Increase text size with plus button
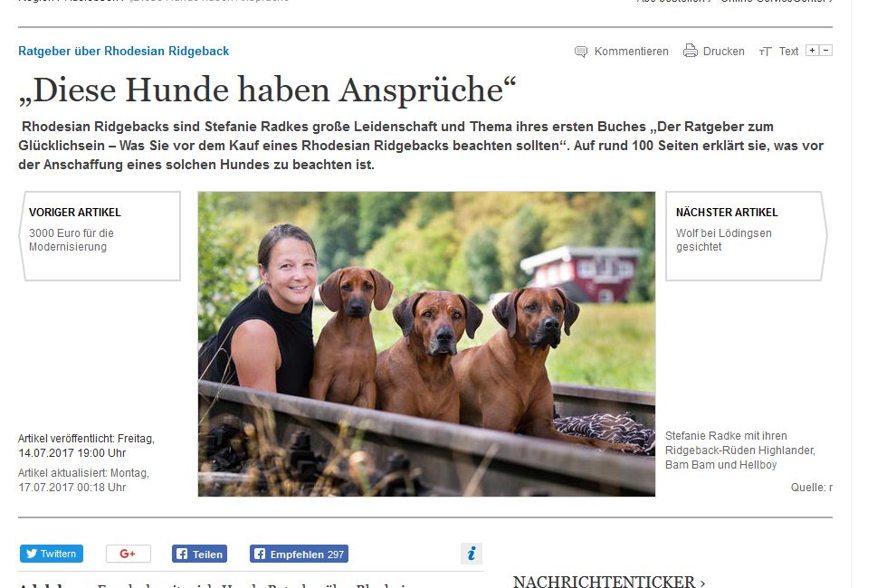The height and width of the screenshot is (588, 877). [812, 51]
